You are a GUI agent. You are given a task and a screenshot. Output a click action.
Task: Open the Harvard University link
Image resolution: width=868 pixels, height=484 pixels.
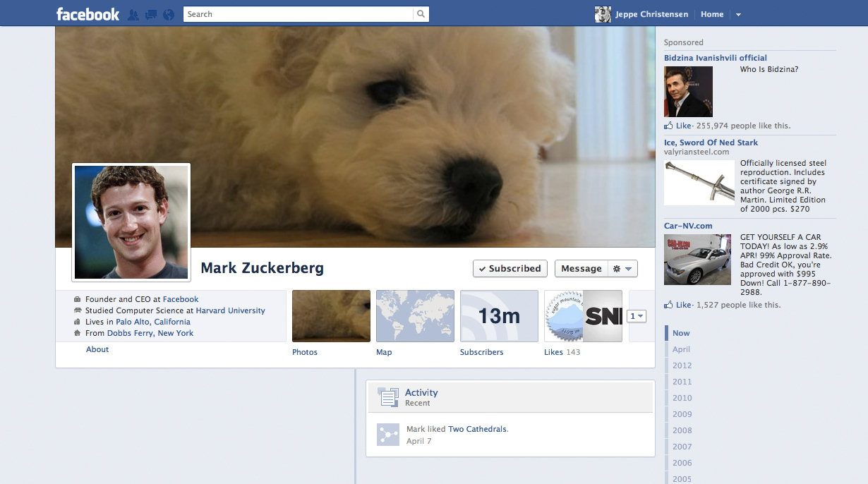pos(231,310)
